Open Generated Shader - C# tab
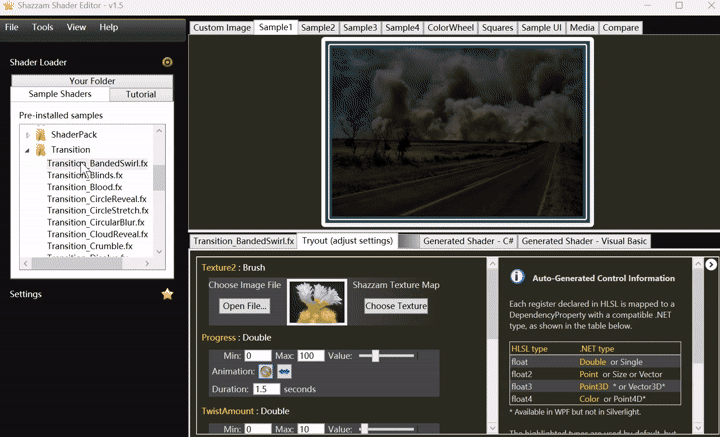Image resolution: width=720 pixels, height=437 pixels. tap(468, 241)
